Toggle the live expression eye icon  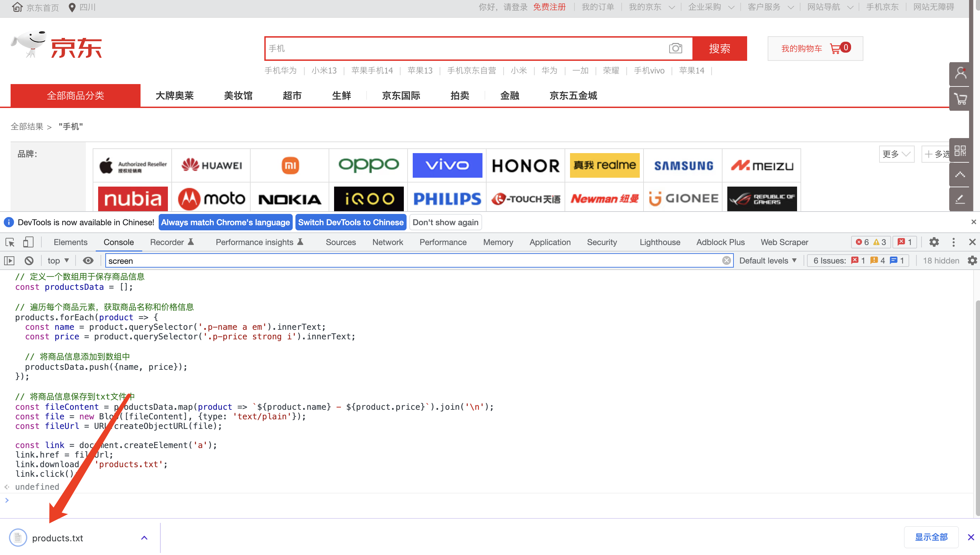coord(88,261)
